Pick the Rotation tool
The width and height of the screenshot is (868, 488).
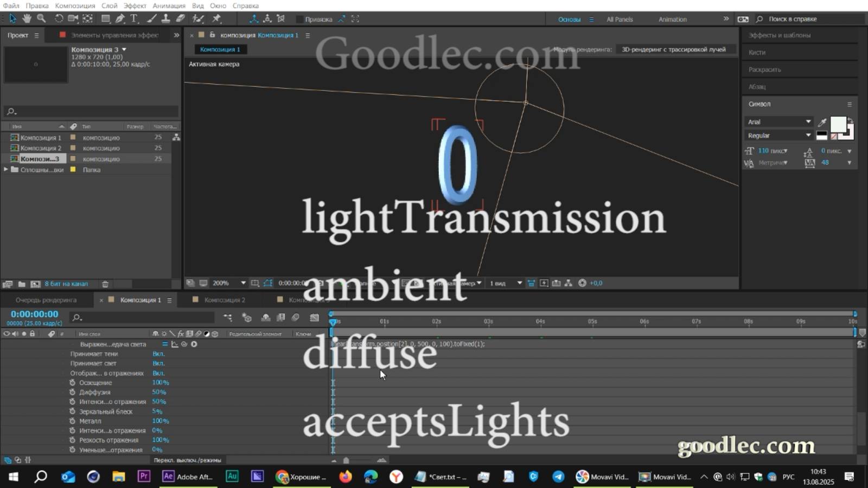(x=58, y=18)
